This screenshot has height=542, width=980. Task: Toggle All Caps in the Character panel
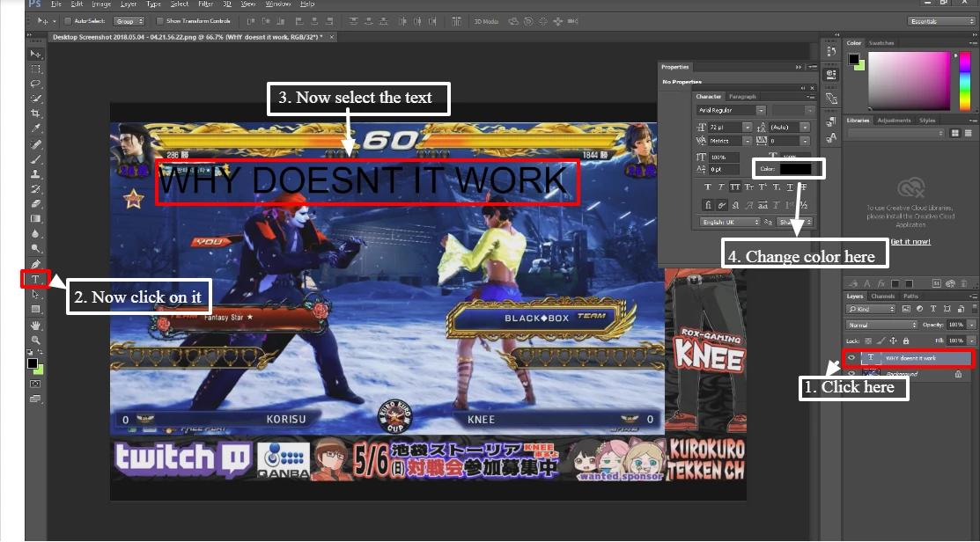(735, 187)
